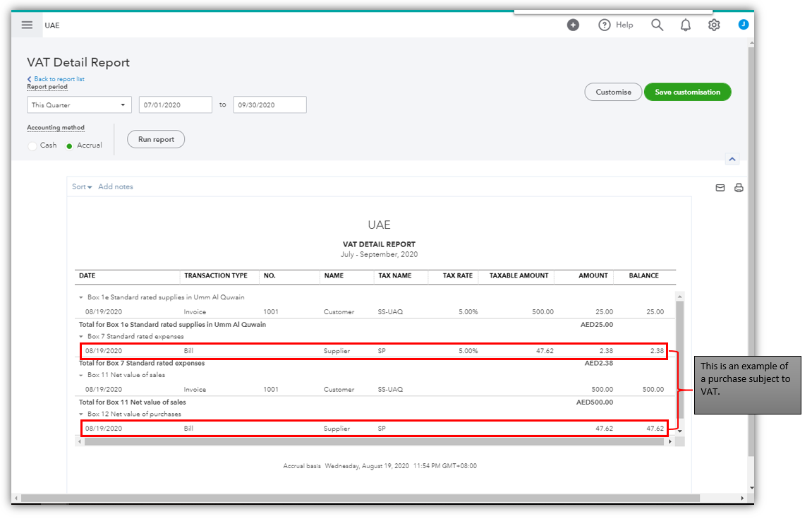Collapse Box 1e Standard rated supplies section
812x519 pixels.
pos(81,297)
